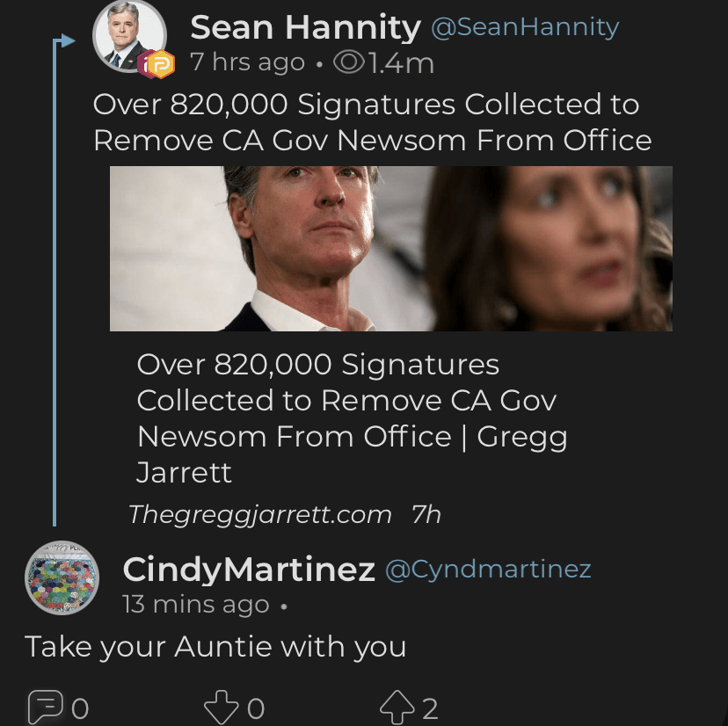Click the '7 hrs ago' post timestamp
Screen dimensions: 728x726
click(247, 63)
